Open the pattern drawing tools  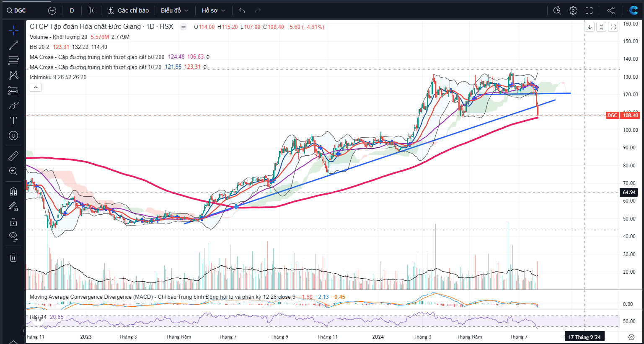click(x=13, y=75)
